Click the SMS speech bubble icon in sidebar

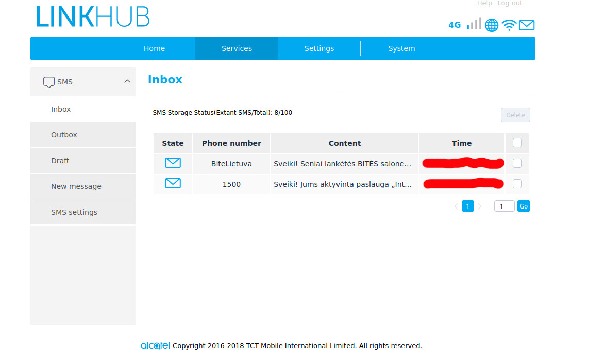49,82
